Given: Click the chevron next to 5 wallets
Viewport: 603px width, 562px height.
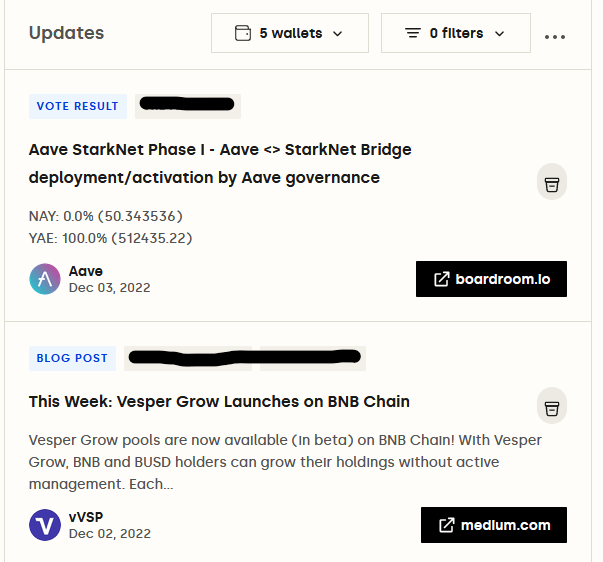Looking at the screenshot, I should click(337, 34).
